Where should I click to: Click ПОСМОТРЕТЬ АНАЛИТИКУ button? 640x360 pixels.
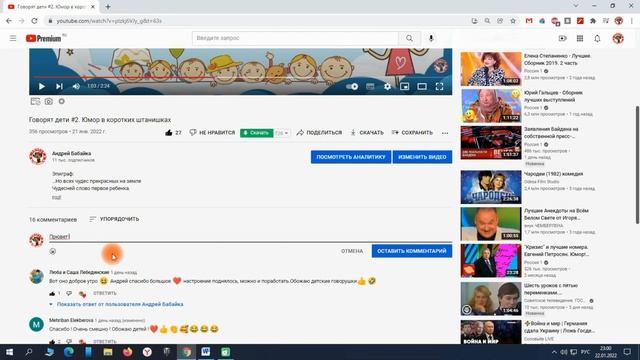(x=351, y=157)
